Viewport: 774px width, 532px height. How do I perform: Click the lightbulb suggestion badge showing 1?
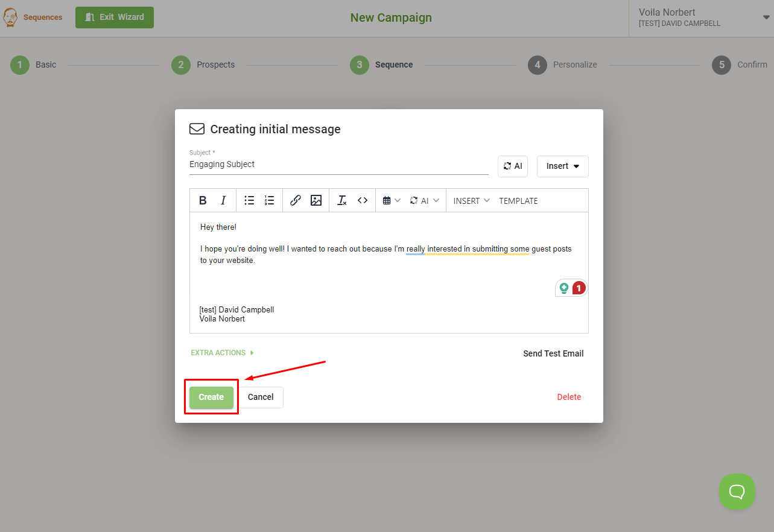tap(571, 288)
